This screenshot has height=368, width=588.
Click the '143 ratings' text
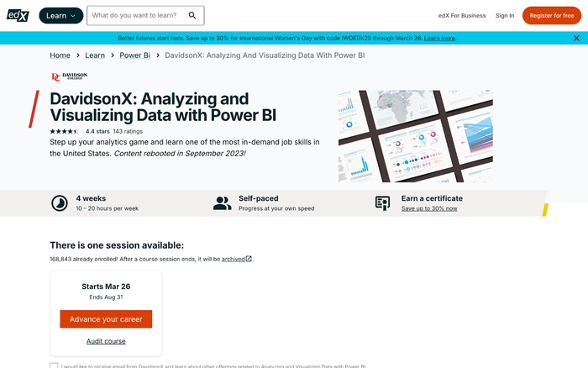click(x=128, y=131)
